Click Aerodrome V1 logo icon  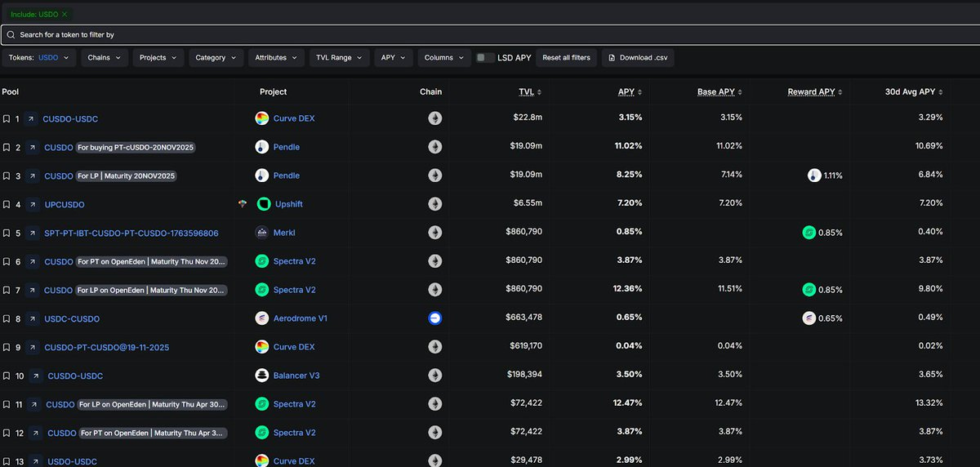coord(261,318)
